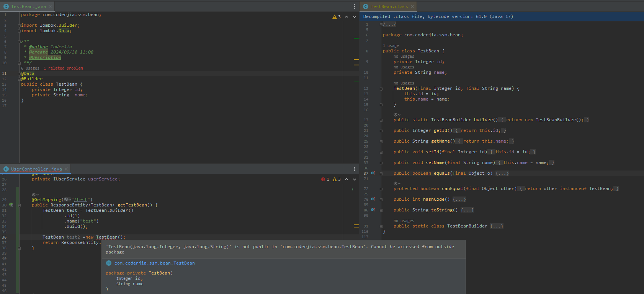Click the @Data annotation on line 11

pyautogui.click(x=28, y=73)
